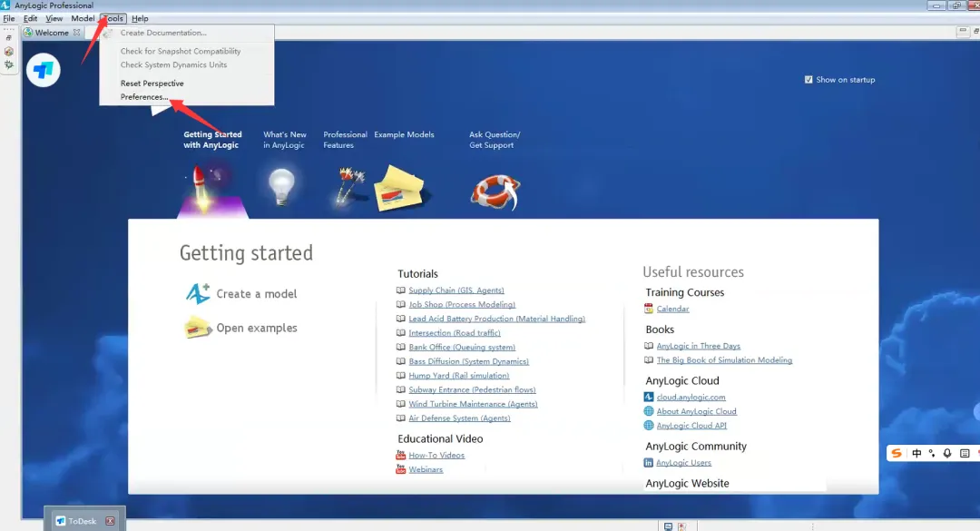Screen dimensions: 980x531
Task: Click the ToDesk taskbar button
Action: [84, 520]
